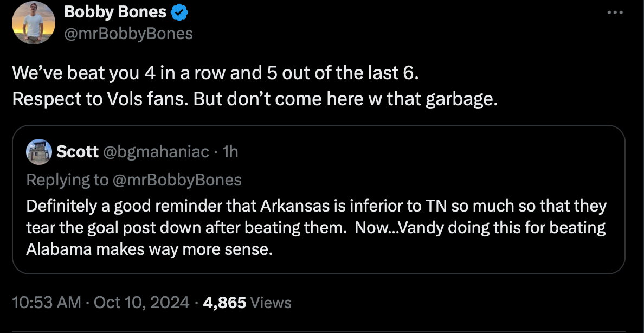
Task: Open the Bobby Bones display name
Action: pos(115,11)
